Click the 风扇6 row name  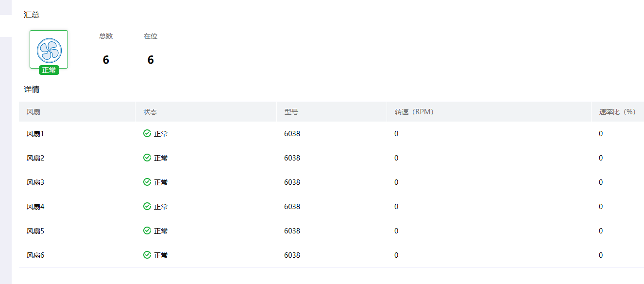coord(35,255)
